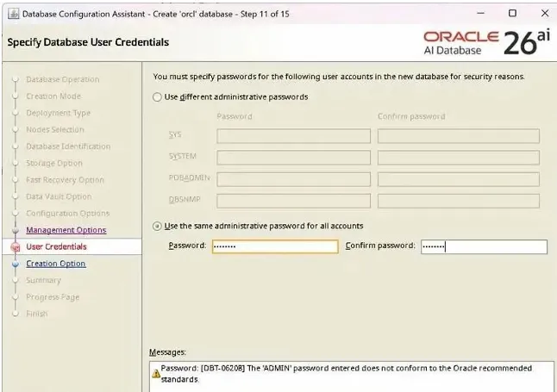The image size is (557, 392).
Task: Click the SYS confirm password field
Action: click(459, 136)
